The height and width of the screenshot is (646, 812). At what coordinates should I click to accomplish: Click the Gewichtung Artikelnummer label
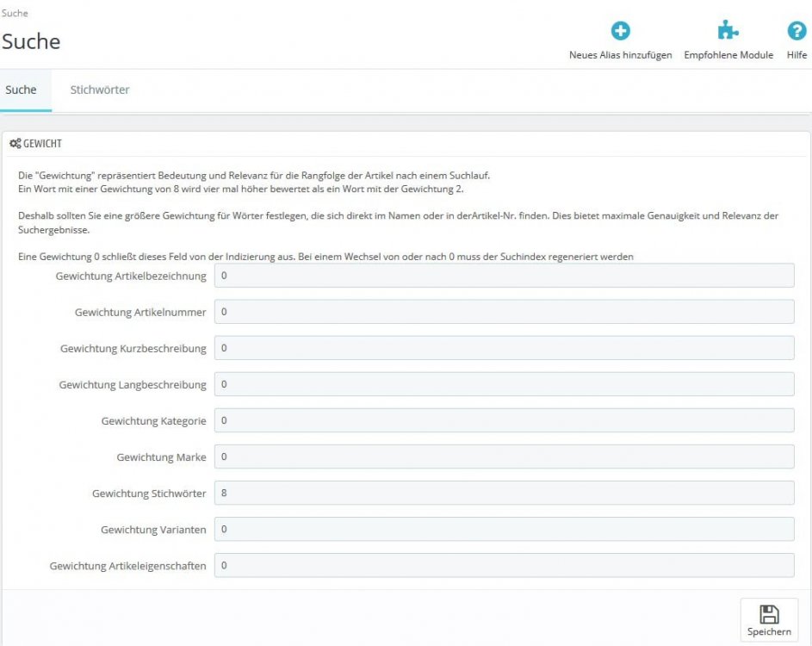pyautogui.click(x=140, y=313)
